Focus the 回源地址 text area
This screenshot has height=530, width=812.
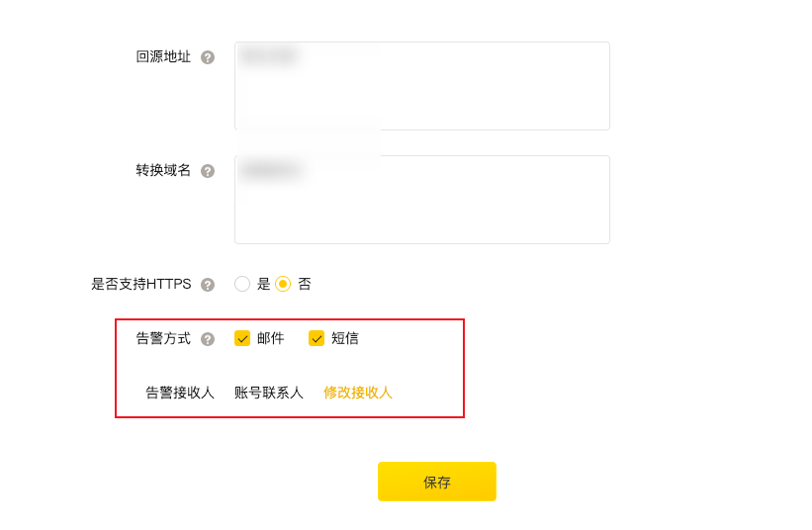click(x=422, y=86)
